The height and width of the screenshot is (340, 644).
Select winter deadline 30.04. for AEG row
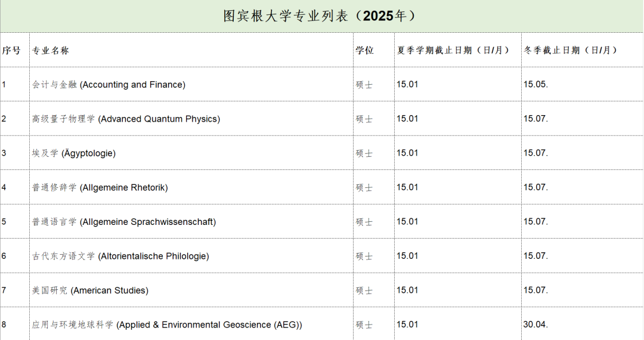[x=535, y=324]
